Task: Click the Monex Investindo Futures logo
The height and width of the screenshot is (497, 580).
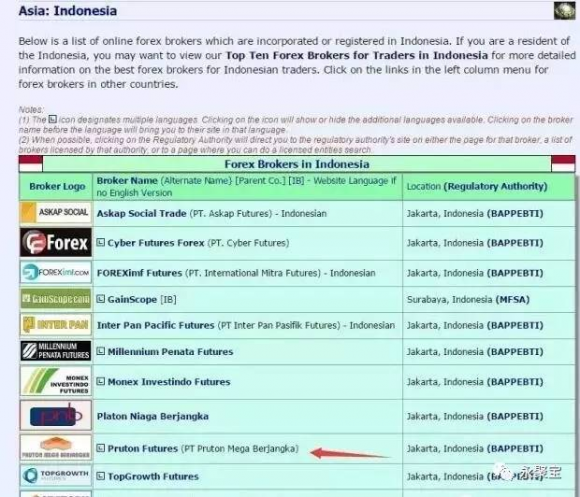Action: pyautogui.click(x=55, y=381)
